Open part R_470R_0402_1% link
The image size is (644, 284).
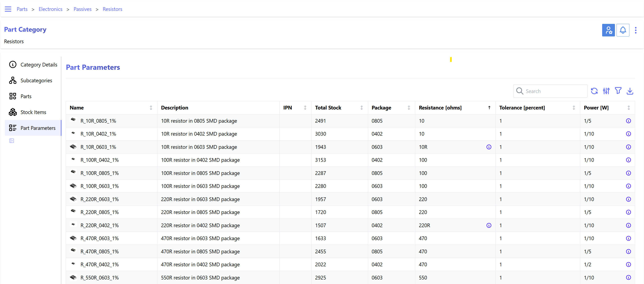coord(100,264)
